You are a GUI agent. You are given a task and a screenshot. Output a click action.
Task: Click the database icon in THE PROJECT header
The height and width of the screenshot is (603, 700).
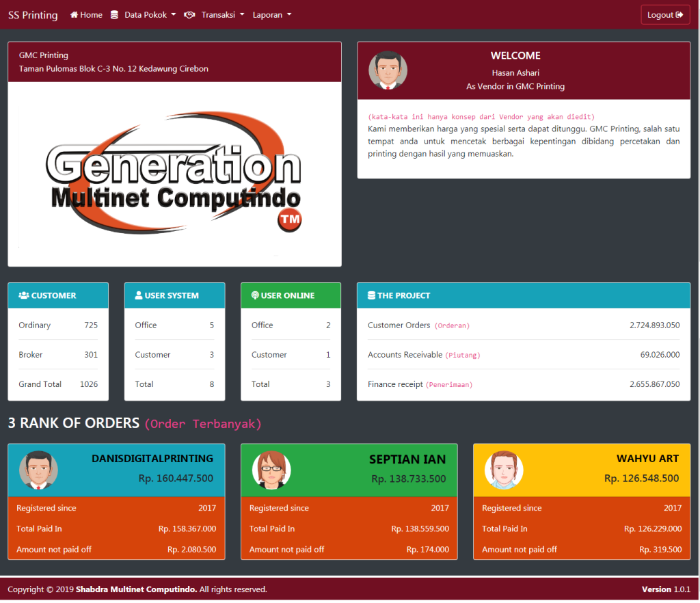point(371,295)
